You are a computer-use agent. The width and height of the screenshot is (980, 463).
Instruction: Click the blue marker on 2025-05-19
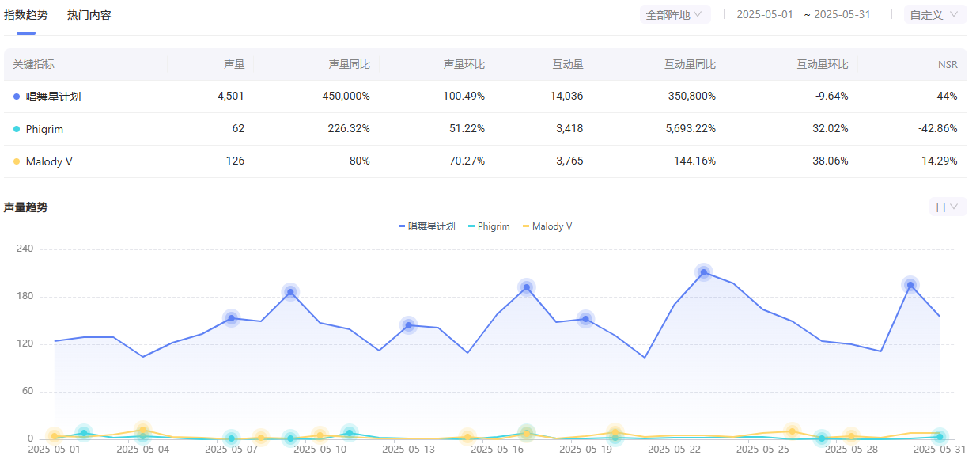point(585,319)
